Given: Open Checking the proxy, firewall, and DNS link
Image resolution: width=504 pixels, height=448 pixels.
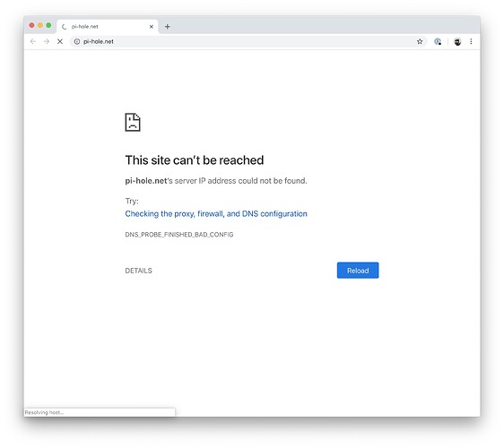Looking at the screenshot, I should (216, 214).
